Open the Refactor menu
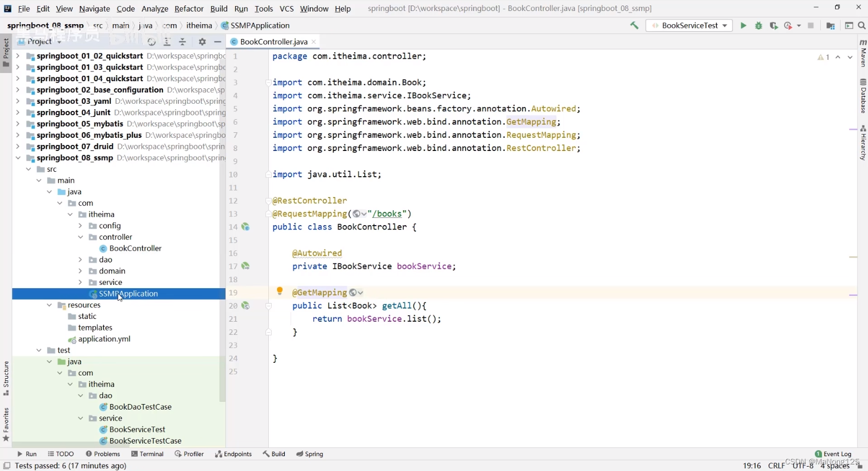The width and height of the screenshot is (868, 471). point(189,9)
